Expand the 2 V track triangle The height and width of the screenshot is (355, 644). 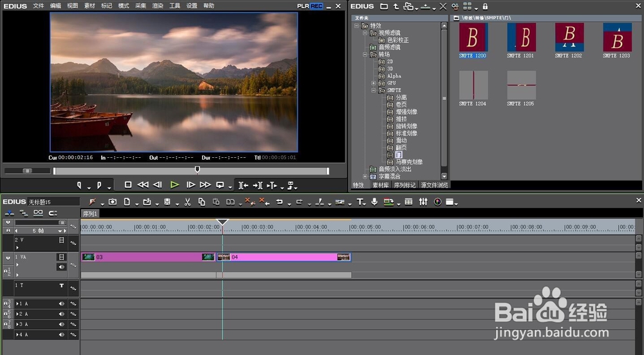coord(17,247)
